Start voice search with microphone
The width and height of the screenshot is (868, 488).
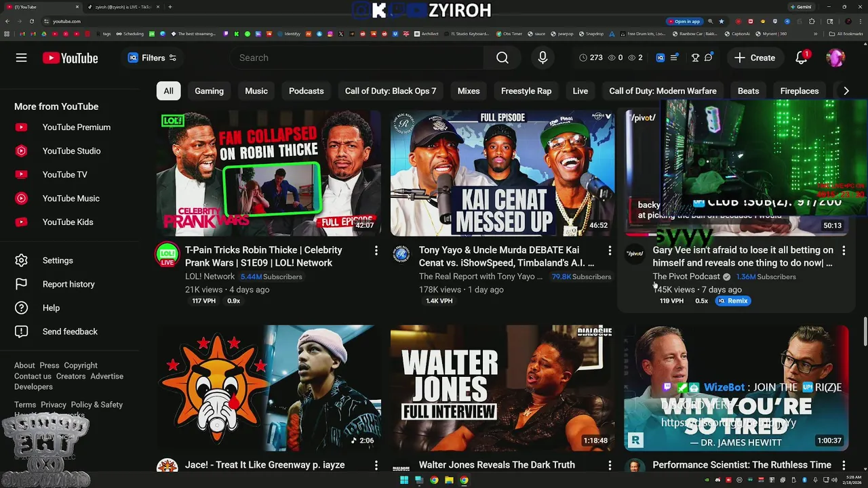542,58
